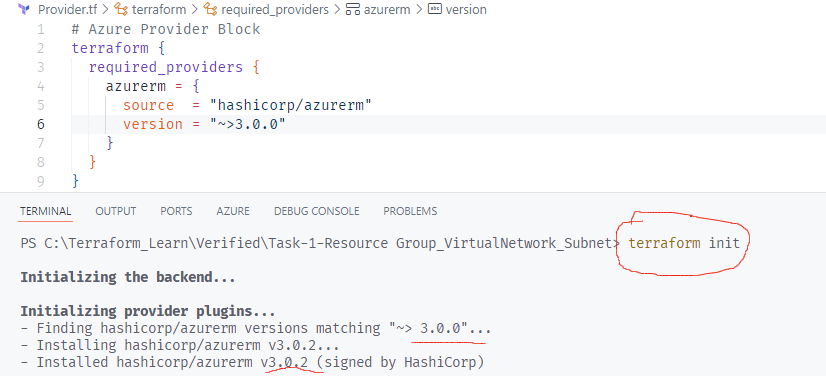The height and width of the screenshot is (376, 826).
Task: Click the terraform init command in terminal
Action: (684, 243)
